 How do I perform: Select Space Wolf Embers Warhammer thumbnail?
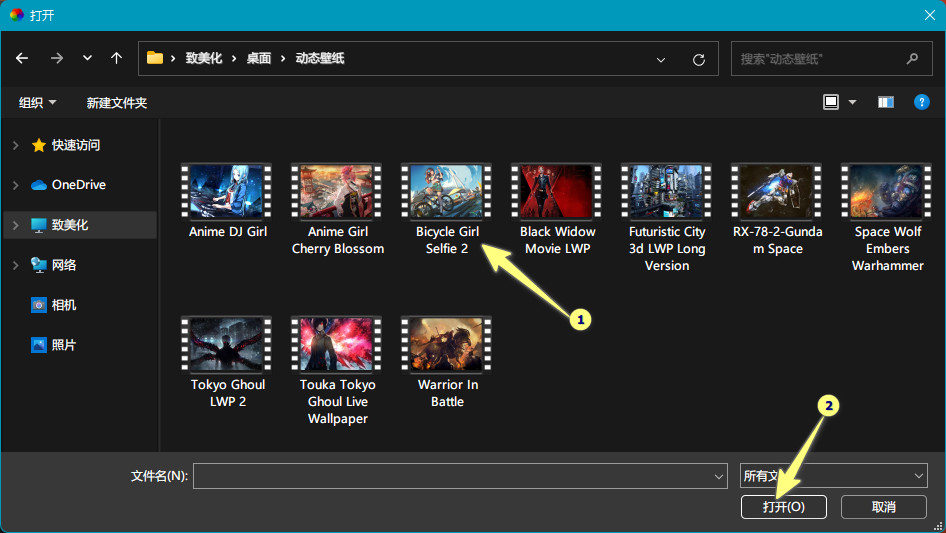pyautogui.click(x=887, y=191)
